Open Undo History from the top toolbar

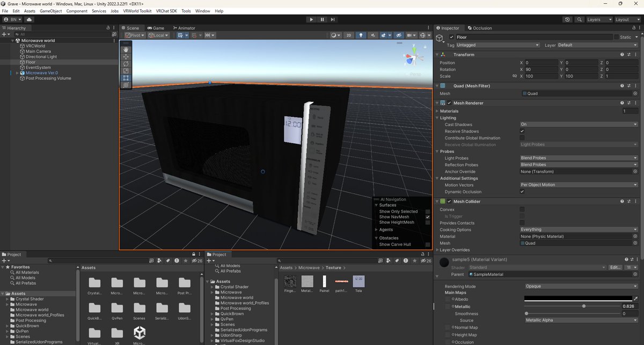(568, 19)
